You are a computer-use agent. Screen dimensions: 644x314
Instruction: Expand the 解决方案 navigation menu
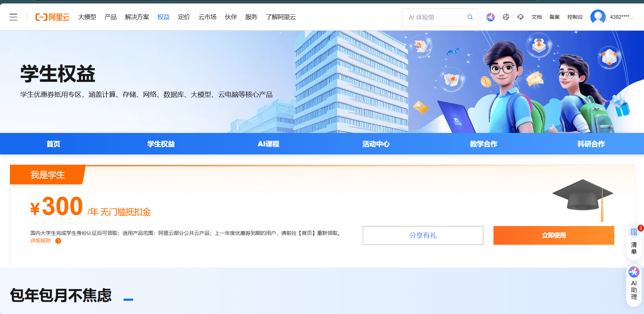pos(137,17)
